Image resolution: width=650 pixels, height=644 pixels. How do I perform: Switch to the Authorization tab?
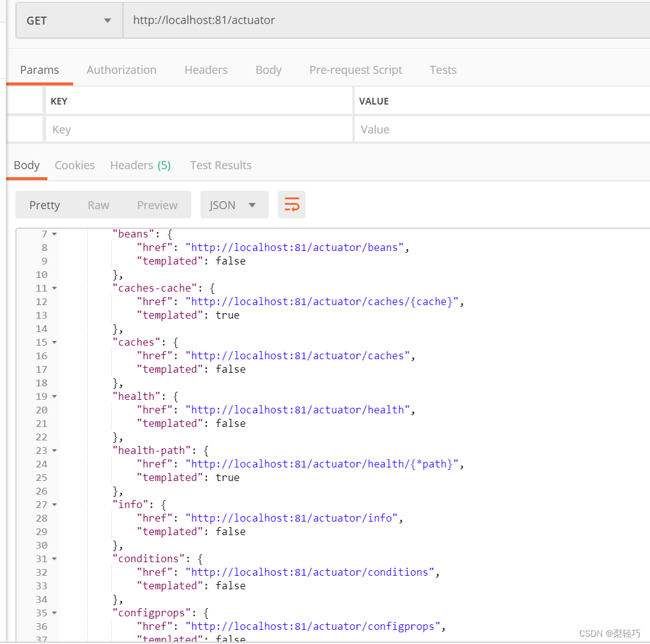(121, 70)
